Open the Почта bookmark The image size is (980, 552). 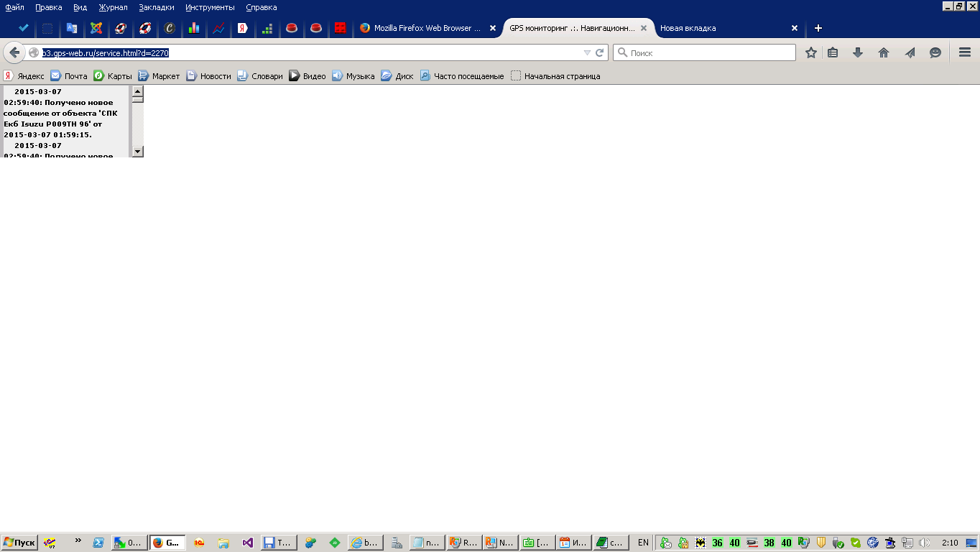pyautogui.click(x=69, y=75)
